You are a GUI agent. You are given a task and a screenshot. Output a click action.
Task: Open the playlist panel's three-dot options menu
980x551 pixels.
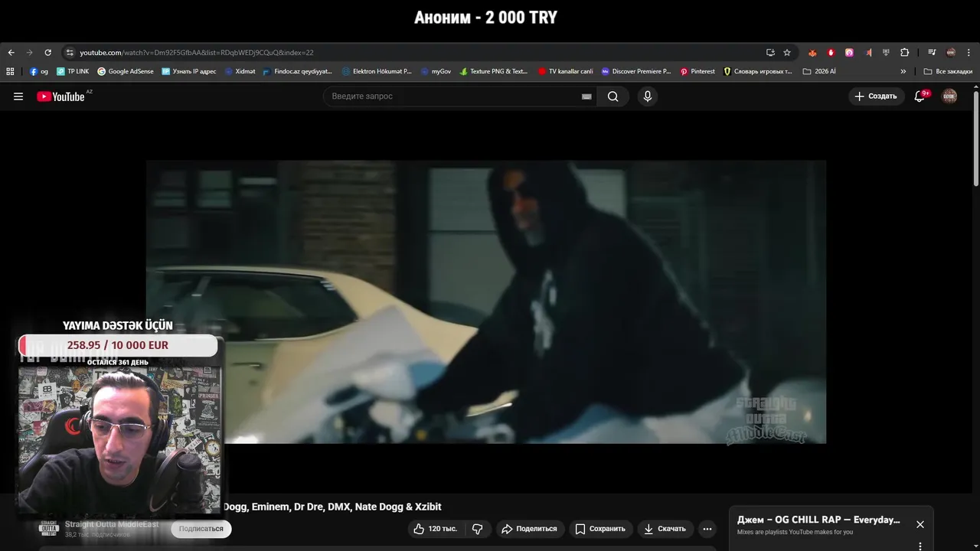click(920, 546)
